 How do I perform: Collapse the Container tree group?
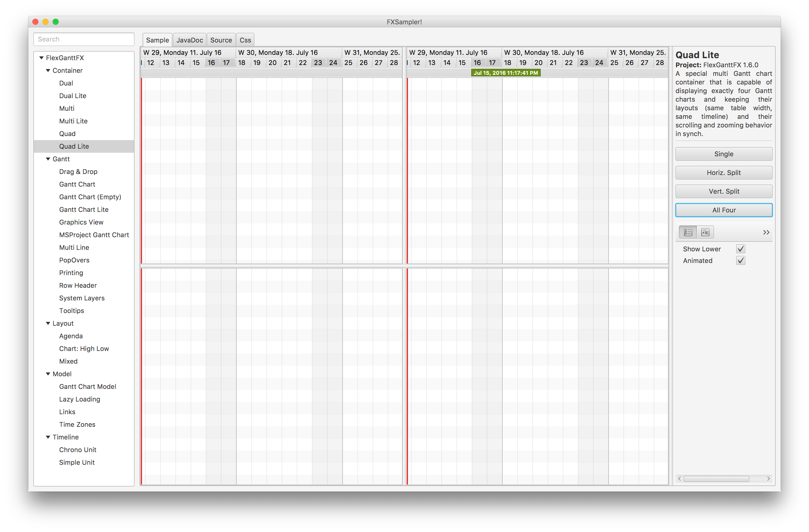point(48,70)
